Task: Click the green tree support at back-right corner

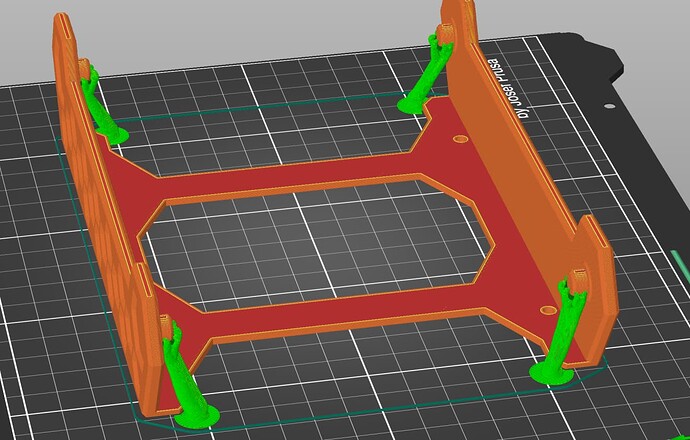Action: pyautogui.click(x=425, y=77)
